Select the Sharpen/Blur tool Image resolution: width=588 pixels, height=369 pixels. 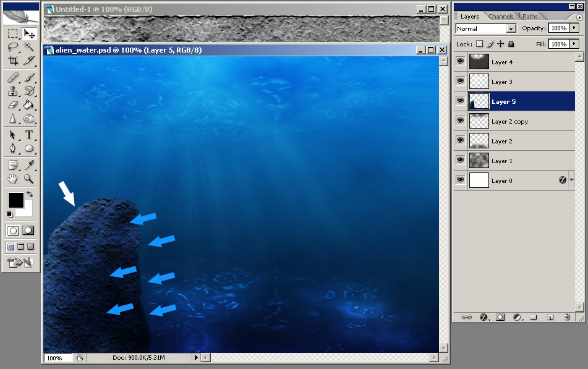pos(13,119)
